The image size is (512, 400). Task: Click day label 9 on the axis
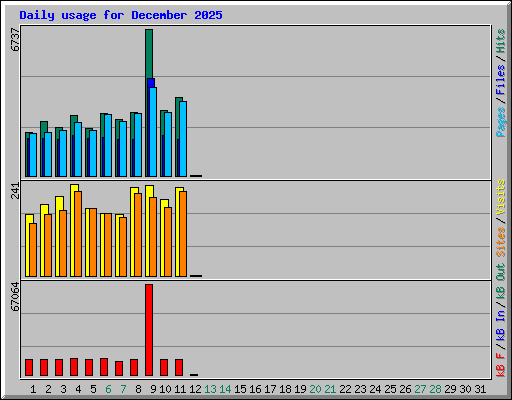[x=153, y=389]
